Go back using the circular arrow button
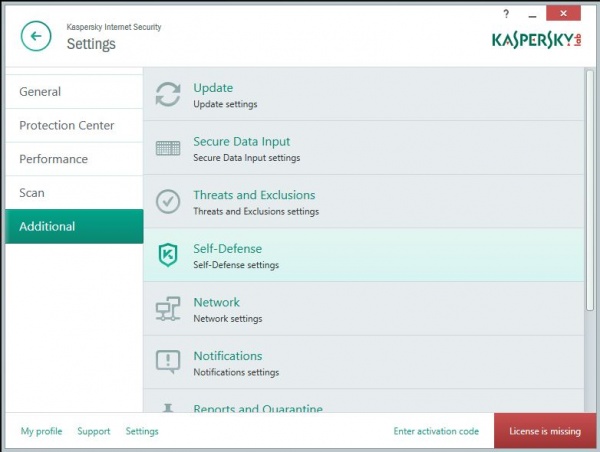 pyautogui.click(x=36, y=36)
